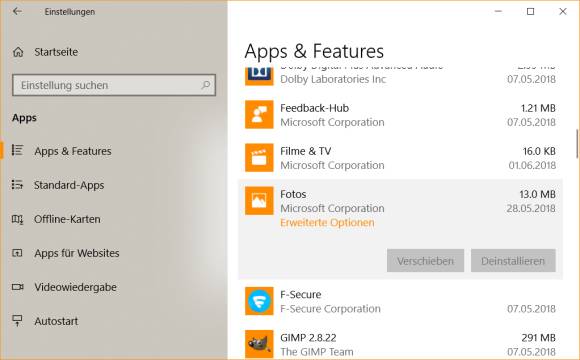The image size is (580, 360).
Task: Select the Filme & TV app icon
Action: click(259, 158)
